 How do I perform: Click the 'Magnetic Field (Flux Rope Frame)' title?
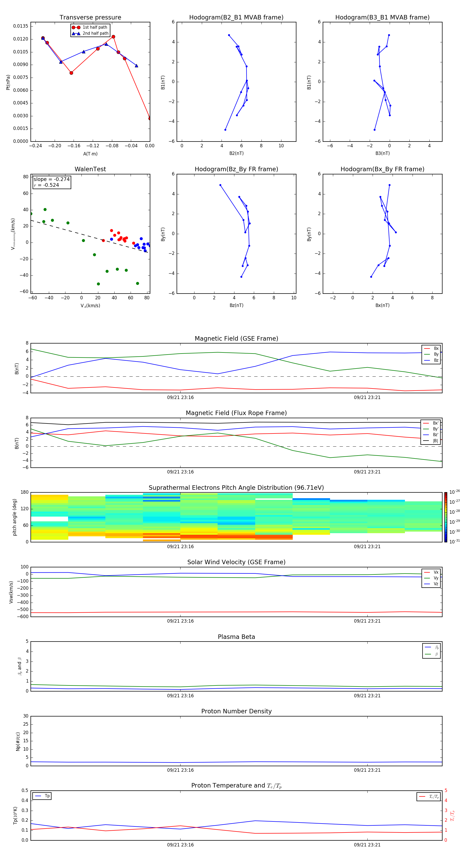(x=236, y=413)
